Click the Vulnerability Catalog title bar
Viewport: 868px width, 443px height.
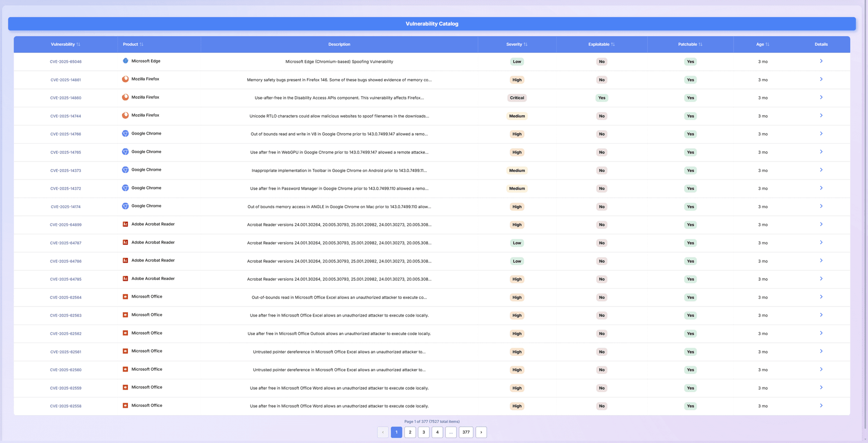(x=432, y=24)
